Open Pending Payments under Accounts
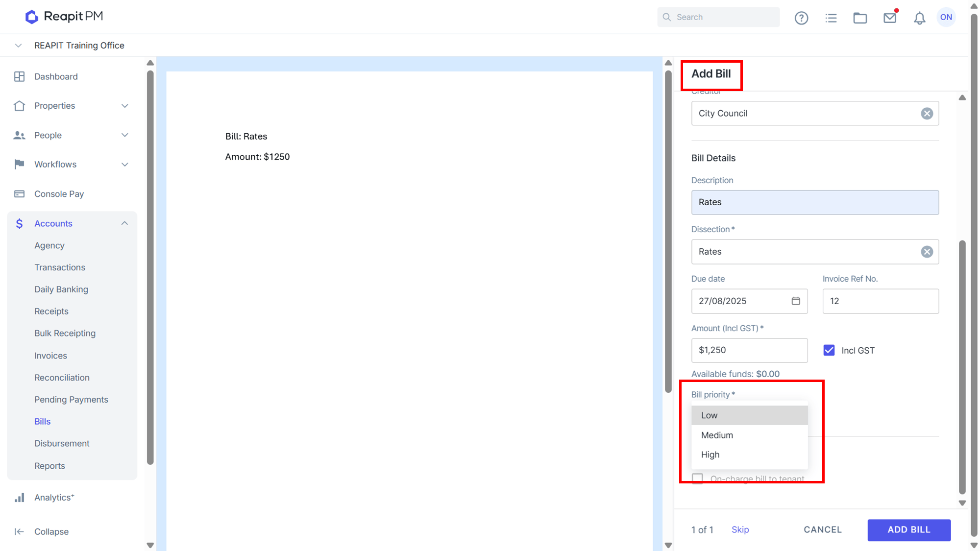 coord(71,400)
